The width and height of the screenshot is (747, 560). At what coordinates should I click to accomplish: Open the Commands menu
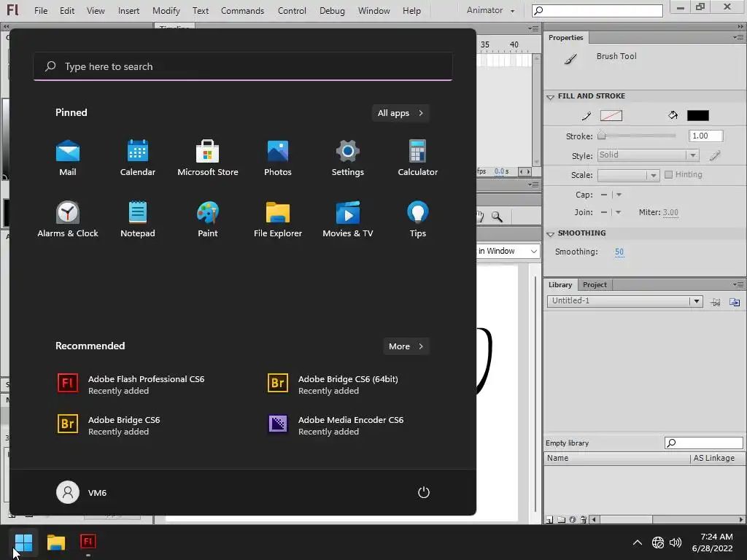(x=242, y=10)
